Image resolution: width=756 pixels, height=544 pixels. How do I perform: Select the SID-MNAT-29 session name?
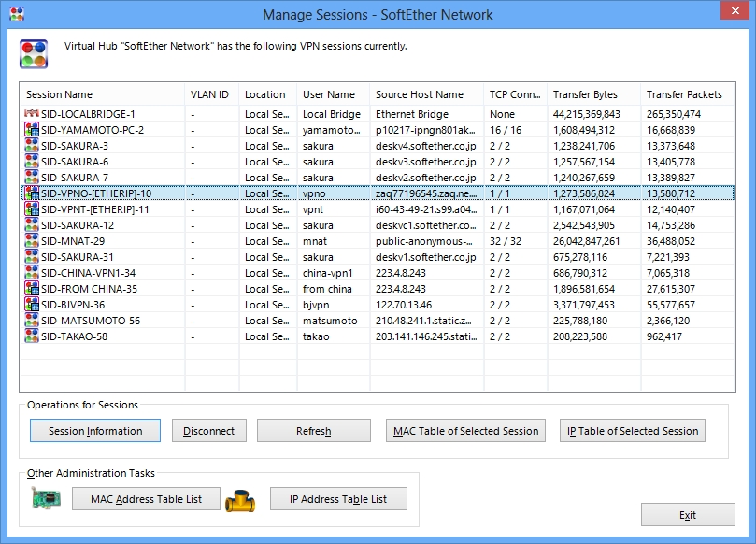click(73, 241)
